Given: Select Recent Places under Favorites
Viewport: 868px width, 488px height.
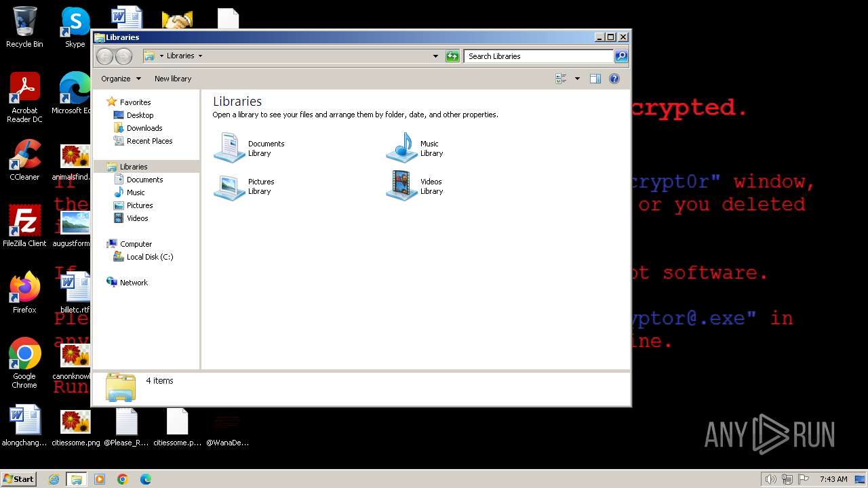Looking at the screenshot, I should pyautogui.click(x=149, y=141).
